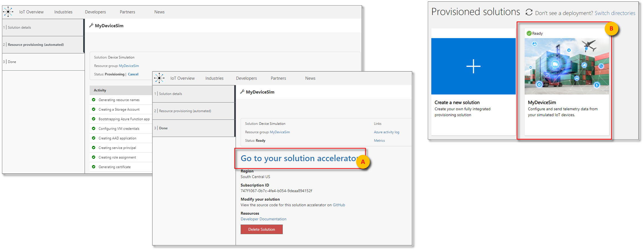Select the bold Done step in Ready-status window
This screenshot has height=250, width=644.
pyautogui.click(x=194, y=128)
